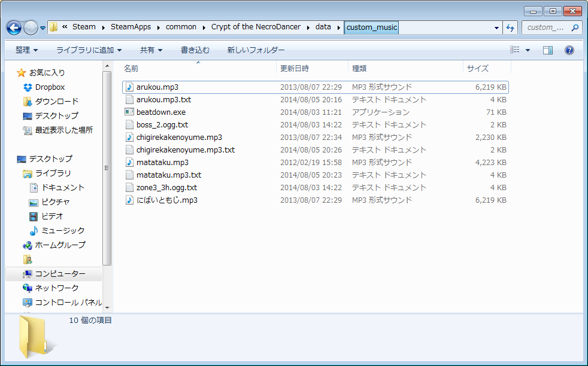Viewport: 588px width, 366px height.
Task: Select the chigirekakenoyume.mp3.txt document icon
Action: pos(129,150)
